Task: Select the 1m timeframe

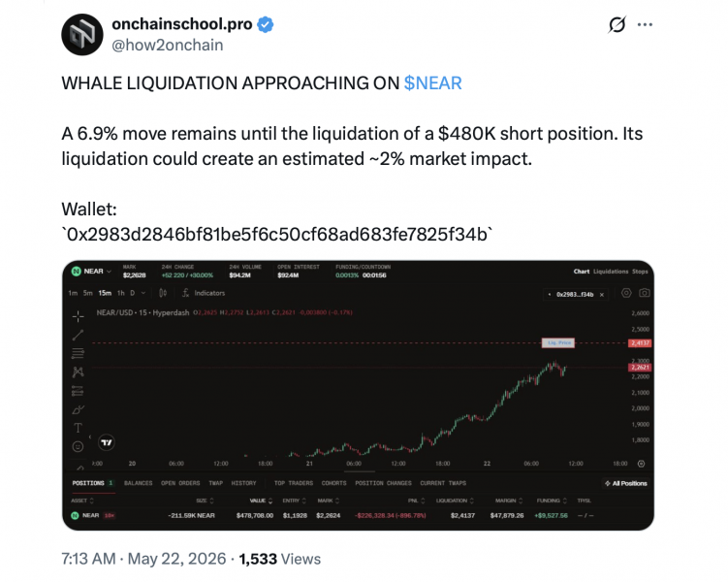Action: click(x=73, y=293)
